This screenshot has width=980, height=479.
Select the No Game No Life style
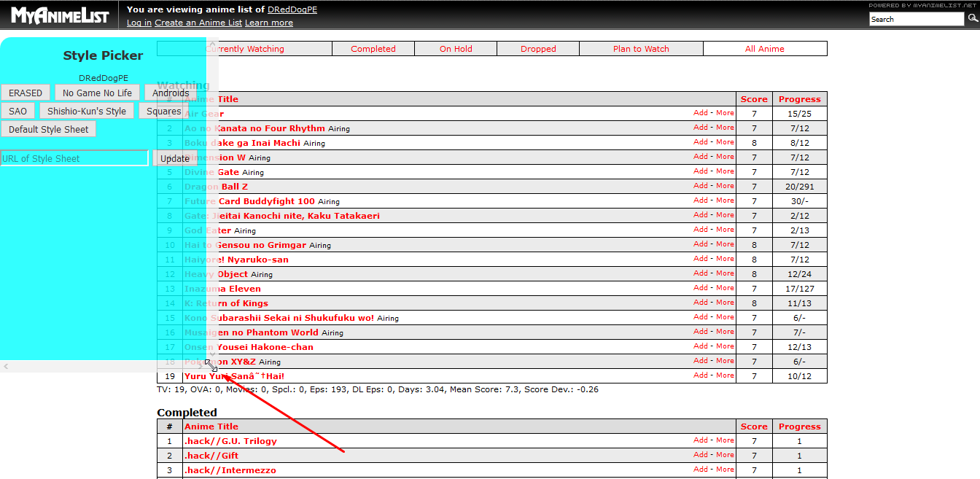click(x=98, y=93)
